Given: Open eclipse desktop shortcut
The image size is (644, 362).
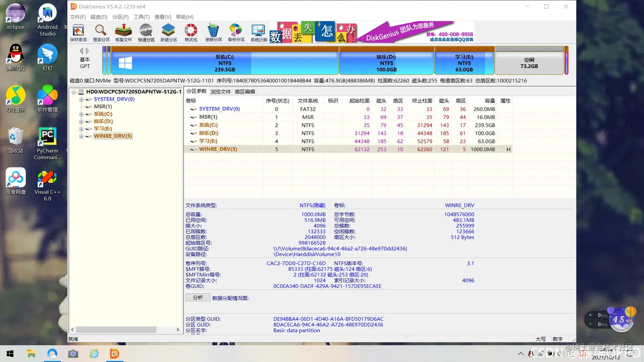Looking at the screenshot, I should click(16, 17).
